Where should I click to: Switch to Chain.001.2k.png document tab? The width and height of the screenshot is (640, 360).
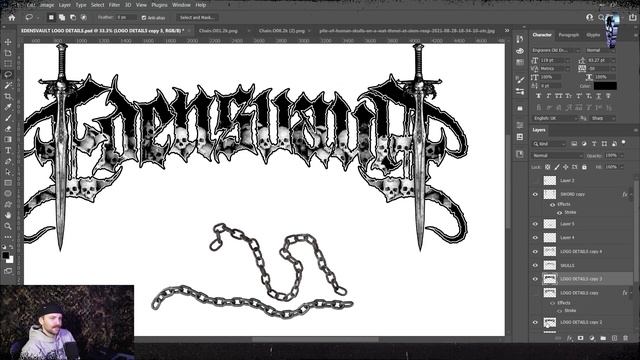pos(218,31)
